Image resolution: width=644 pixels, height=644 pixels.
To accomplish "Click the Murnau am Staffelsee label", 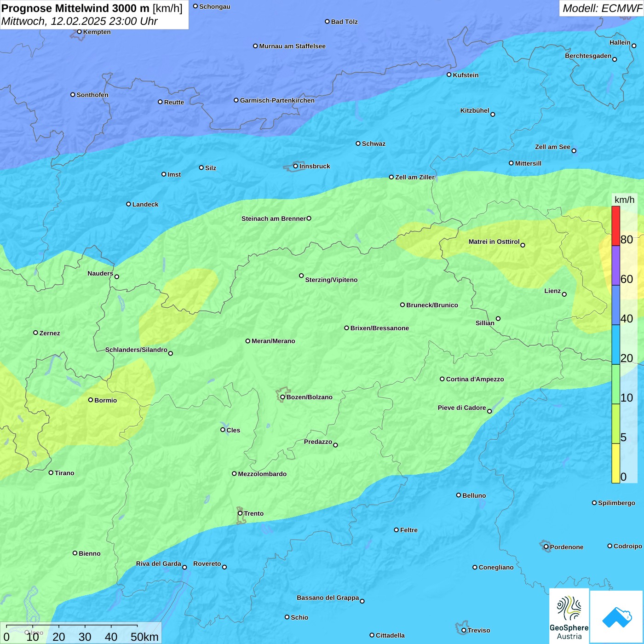I will 292,46.
